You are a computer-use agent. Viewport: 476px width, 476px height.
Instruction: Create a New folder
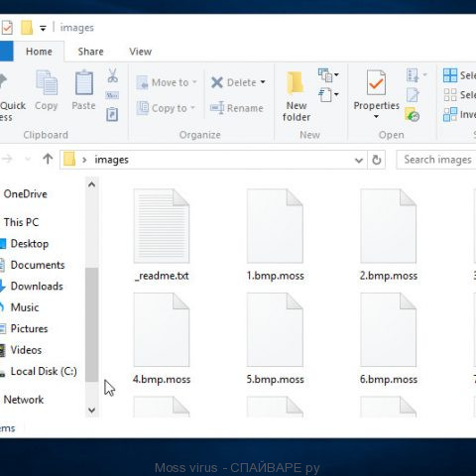(297, 96)
